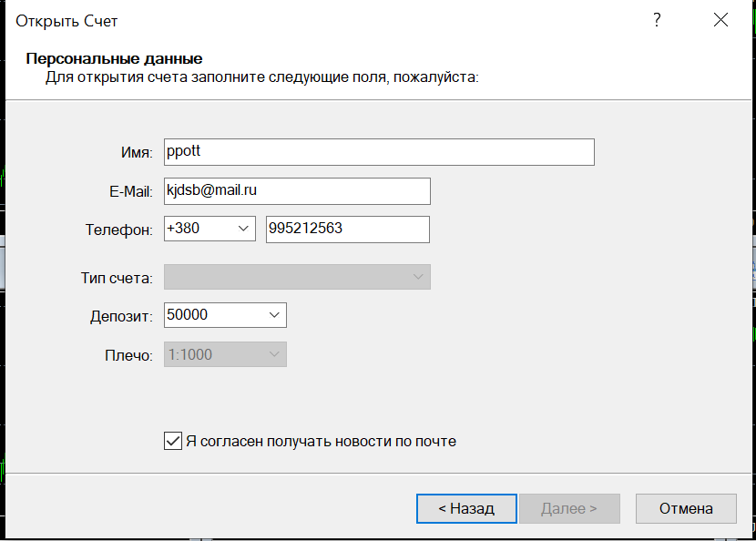Image resolution: width=756 pixels, height=541 pixels.
Task: Click the 'Я согласен получать новости по почте' label
Action: coord(322,441)
